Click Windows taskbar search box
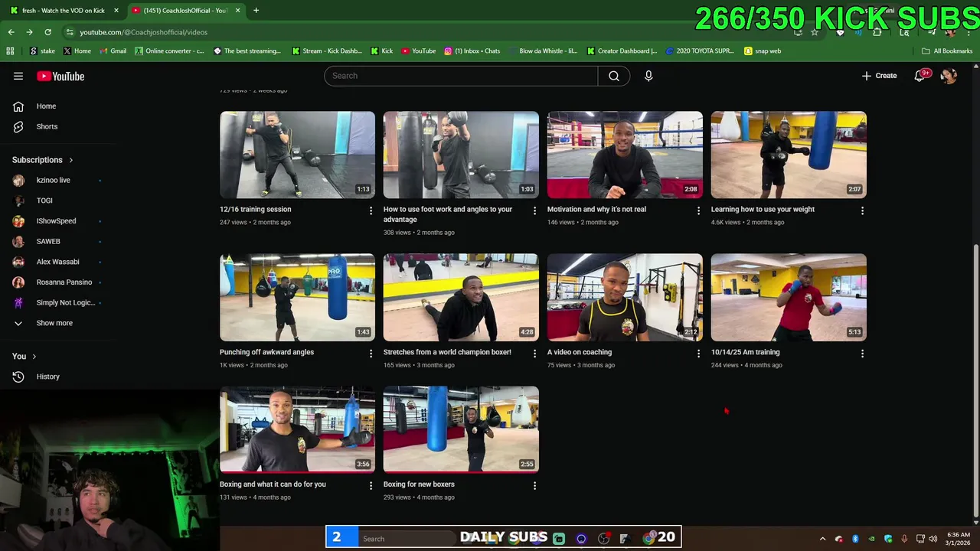 406,539
